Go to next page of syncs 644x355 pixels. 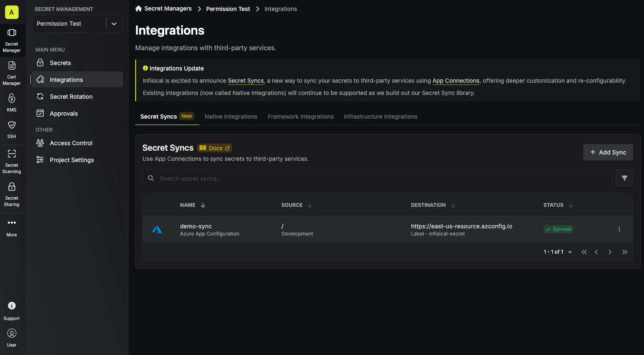610,252
